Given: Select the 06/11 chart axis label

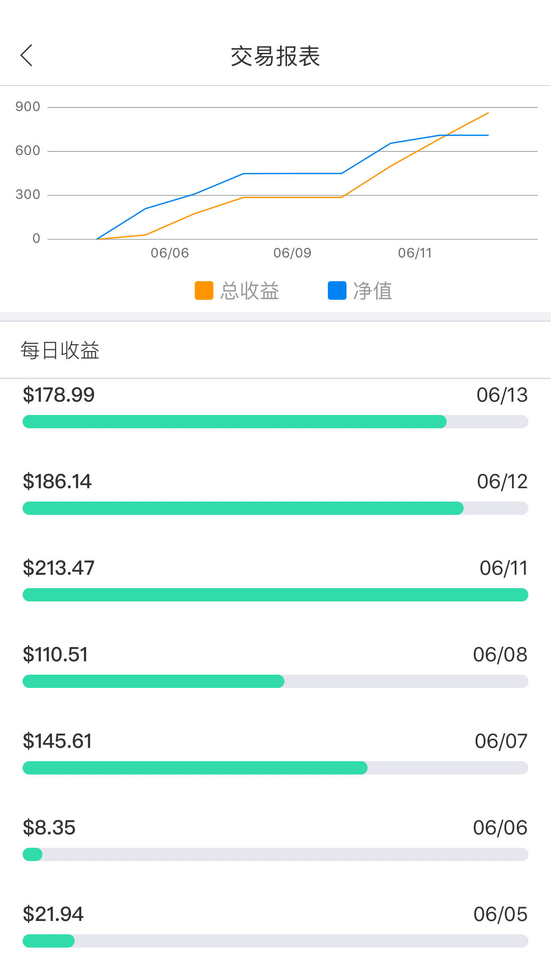Looking at the screenshot, I should 415,253.
